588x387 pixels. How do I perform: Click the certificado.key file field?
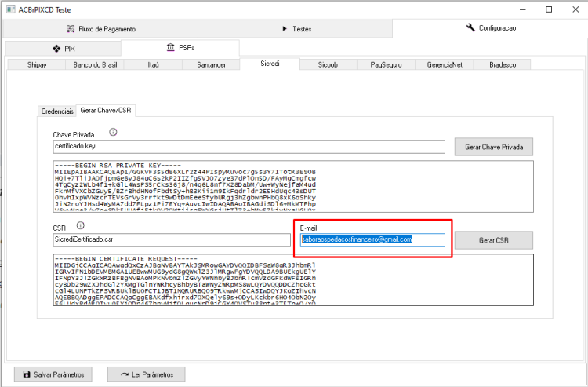pyautogui.click(x=249, y=146)
